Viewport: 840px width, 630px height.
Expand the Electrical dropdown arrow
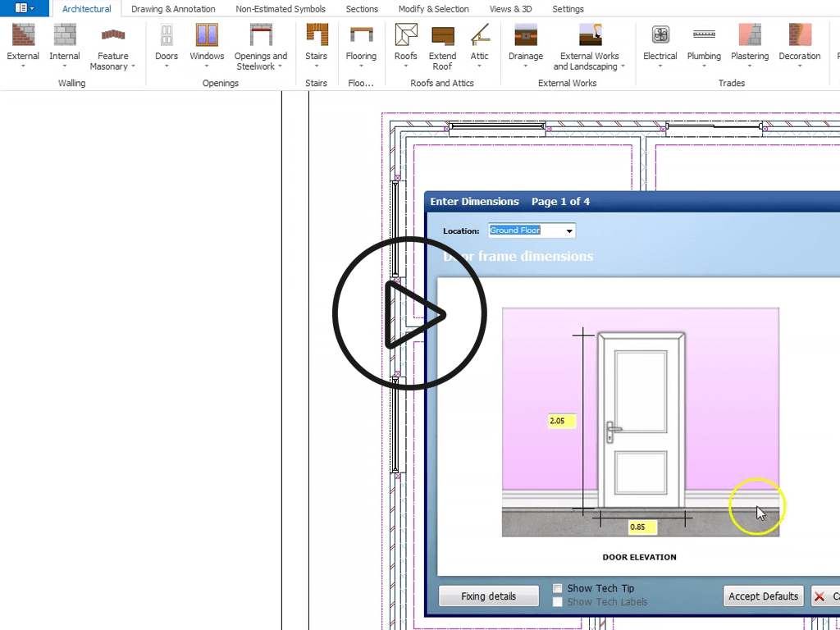point(660,66)
